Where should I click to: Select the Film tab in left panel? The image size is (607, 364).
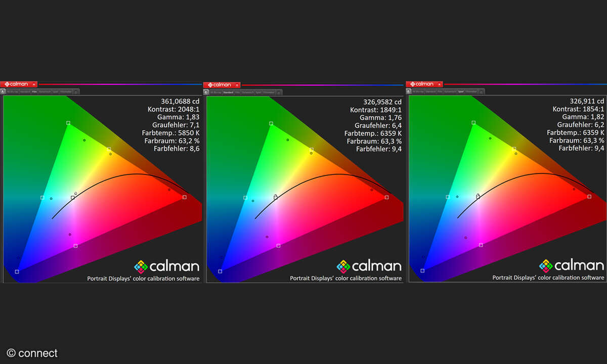[34, 92]
